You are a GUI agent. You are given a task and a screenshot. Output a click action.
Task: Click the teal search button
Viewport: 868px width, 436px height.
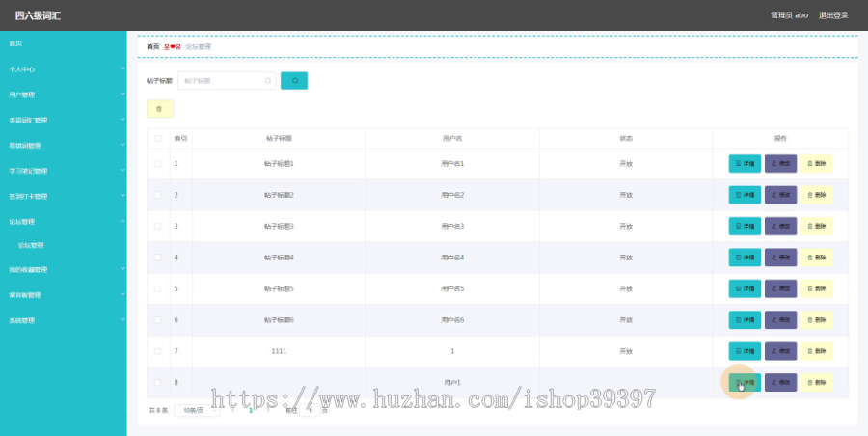coord(294,81)
